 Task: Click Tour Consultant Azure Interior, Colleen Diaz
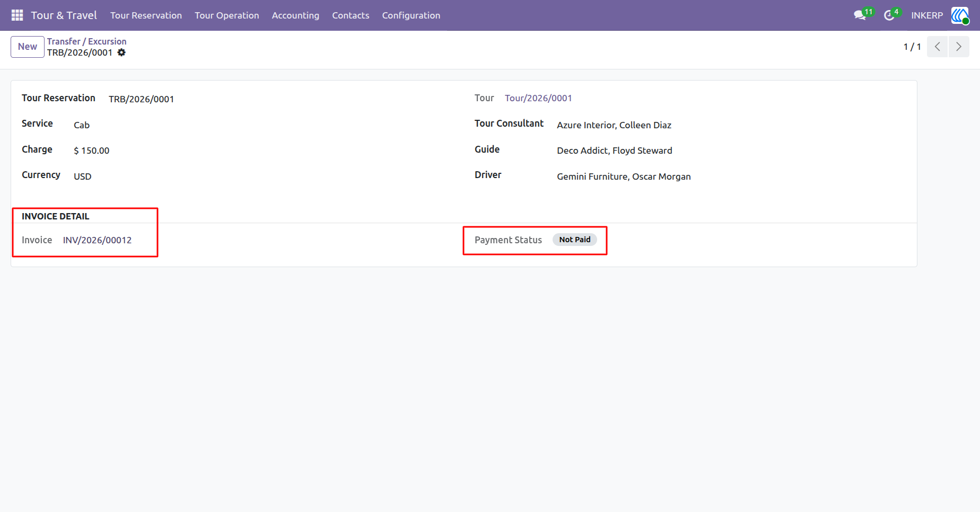pos(614,125)
